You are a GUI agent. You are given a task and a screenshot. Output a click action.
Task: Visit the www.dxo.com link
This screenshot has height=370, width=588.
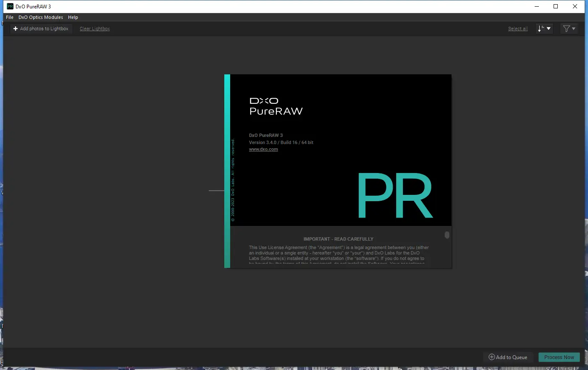point(263,150)
